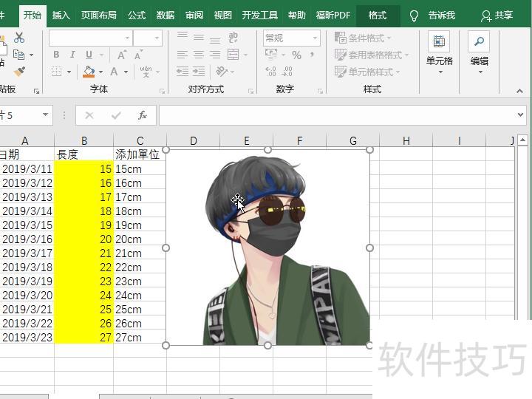Open 单元格样式 cell styles
Image resolution: width=532 pixels, height=399 pixels.
367,72
